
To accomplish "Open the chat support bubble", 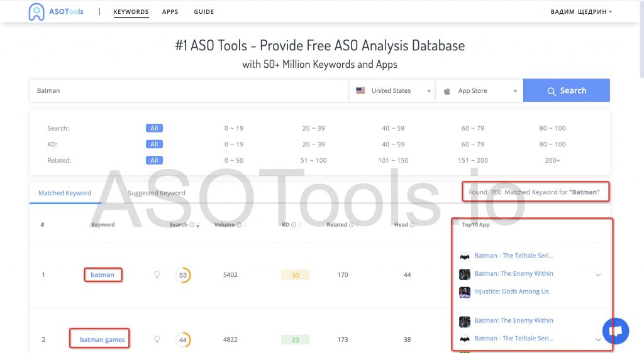I will click(x=616, y=331).
